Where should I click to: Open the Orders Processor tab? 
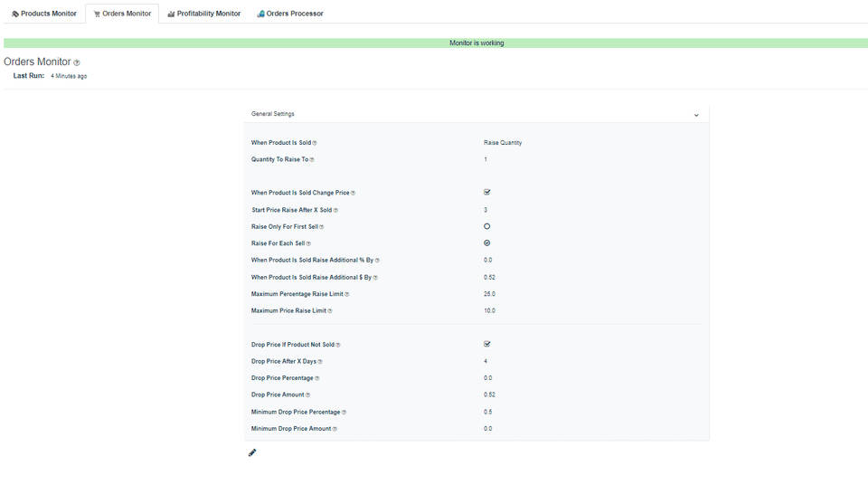pyautogui.click(x=289, y=14)
